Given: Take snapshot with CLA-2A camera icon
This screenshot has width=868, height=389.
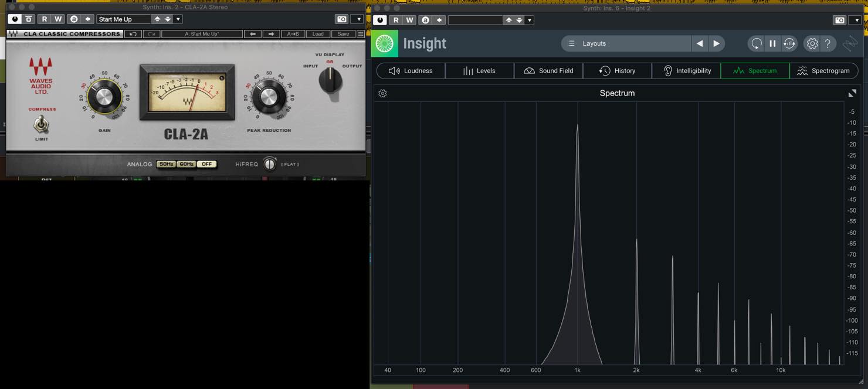Looking at the screenshot, I should (x=341, y=19).
